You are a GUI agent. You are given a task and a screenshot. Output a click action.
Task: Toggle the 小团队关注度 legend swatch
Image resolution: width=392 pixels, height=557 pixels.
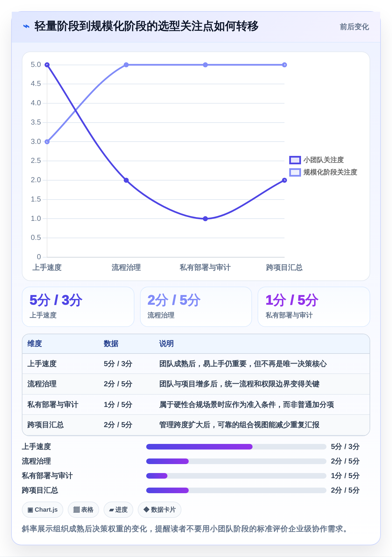295,160
